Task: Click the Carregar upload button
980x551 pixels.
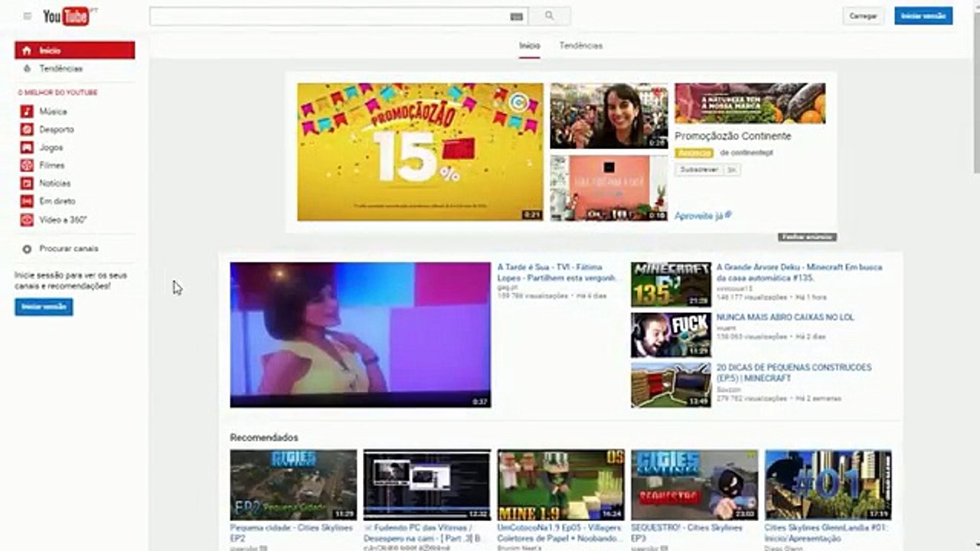Action: 864,16
